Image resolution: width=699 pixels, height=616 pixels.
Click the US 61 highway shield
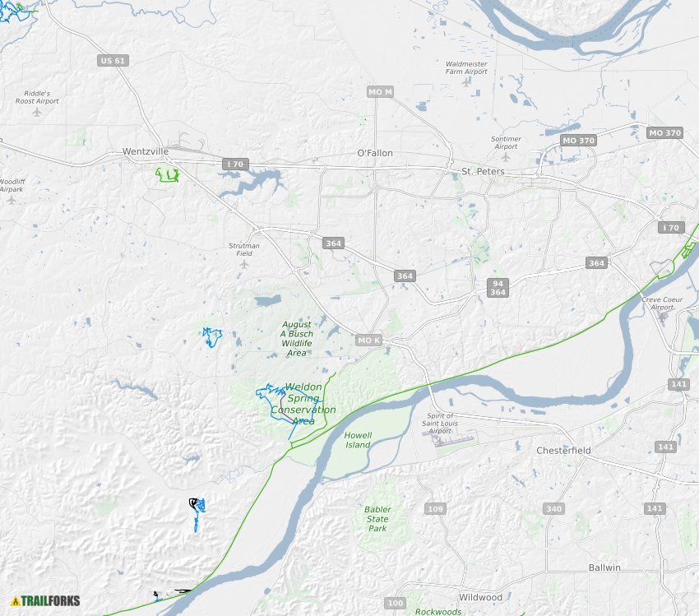pyautogui.click(x=113, y=61)
